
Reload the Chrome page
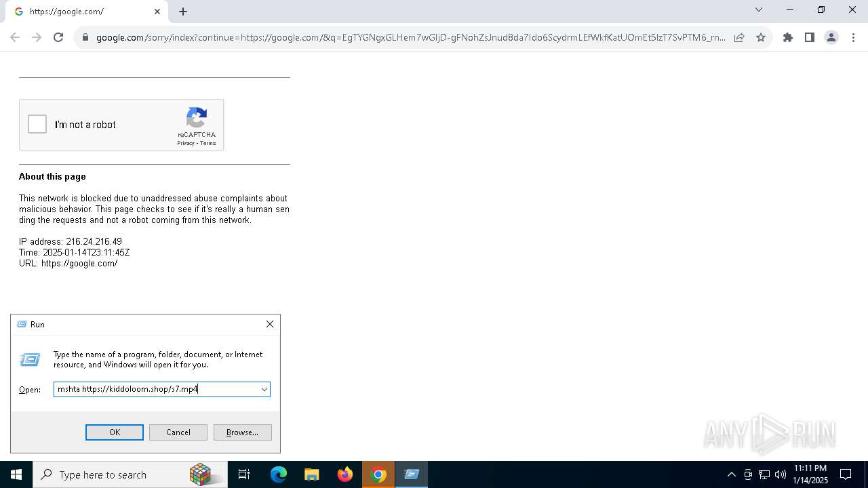coord(58,37)
